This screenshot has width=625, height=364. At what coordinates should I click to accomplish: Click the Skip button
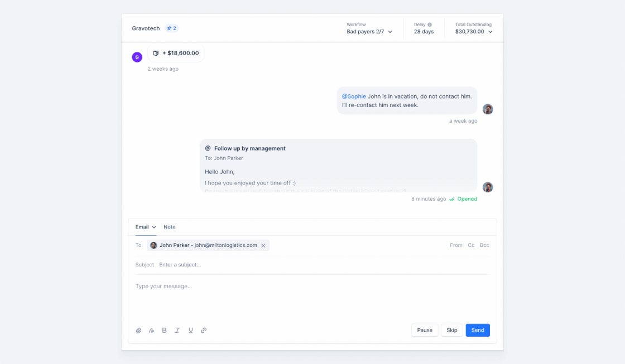452,330
